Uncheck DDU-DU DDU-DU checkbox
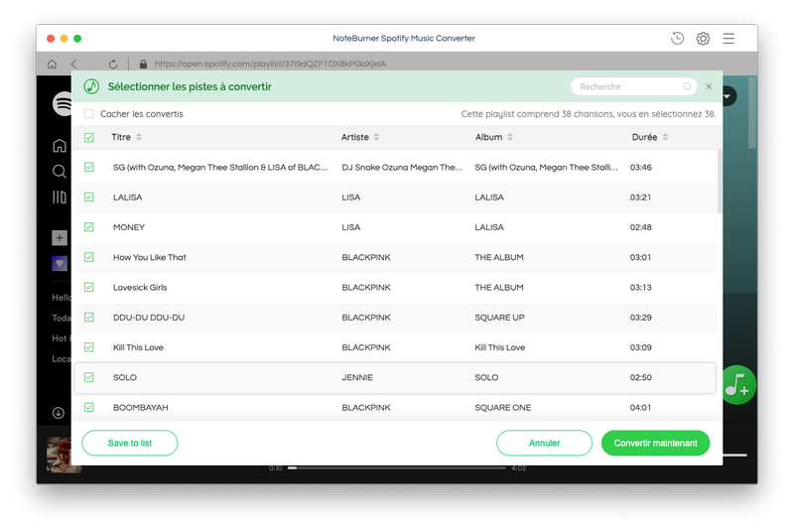This screenshot has height=532, width=794. tap(89, 318)
